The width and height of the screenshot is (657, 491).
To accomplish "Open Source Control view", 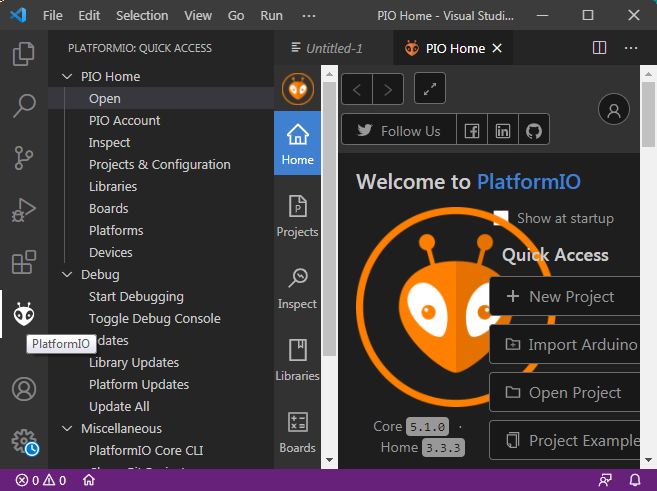I will click(x=24, y=158).
